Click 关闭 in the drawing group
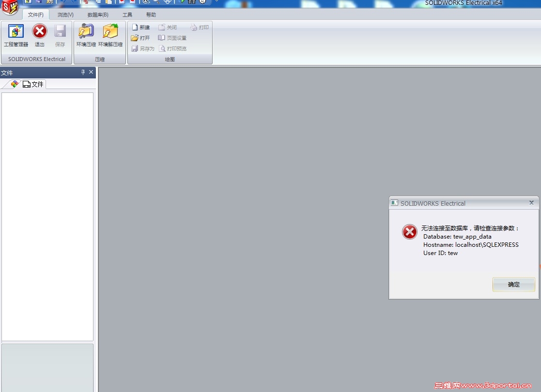 pos(168,27)
